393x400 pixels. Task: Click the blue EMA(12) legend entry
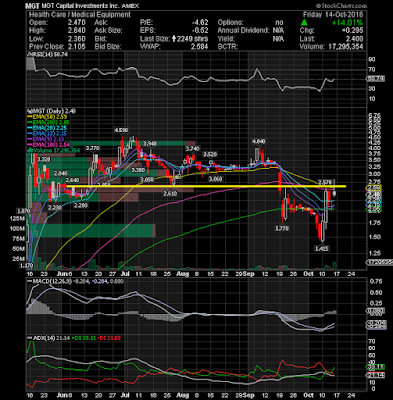point(48,133)
